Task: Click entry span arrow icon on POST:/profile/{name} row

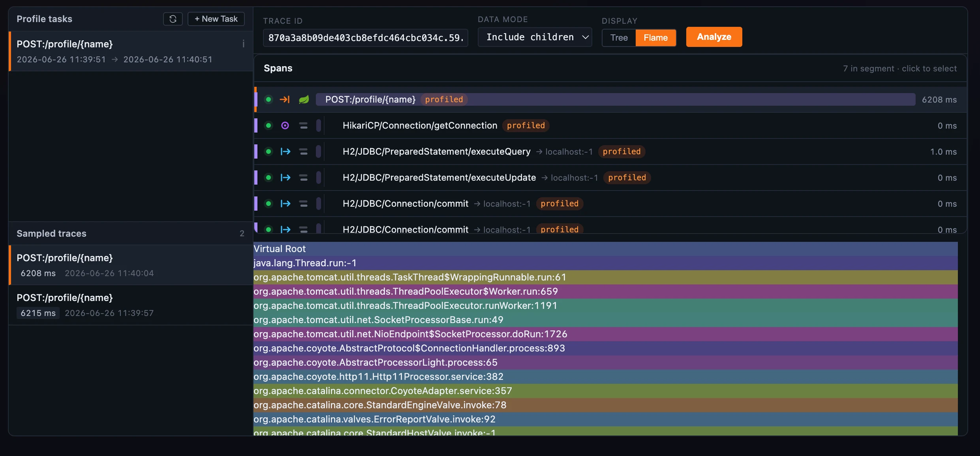Action: pos(285,99)
